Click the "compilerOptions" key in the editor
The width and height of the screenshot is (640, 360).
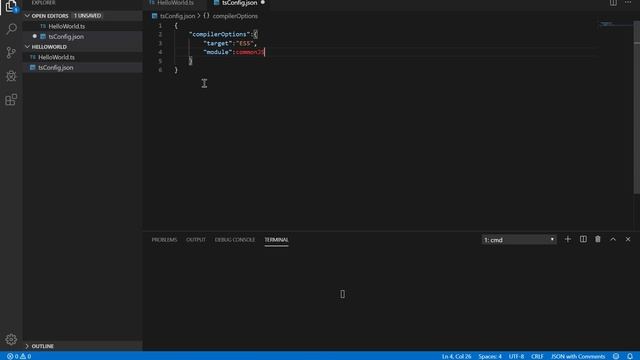[x=219, y=34]
